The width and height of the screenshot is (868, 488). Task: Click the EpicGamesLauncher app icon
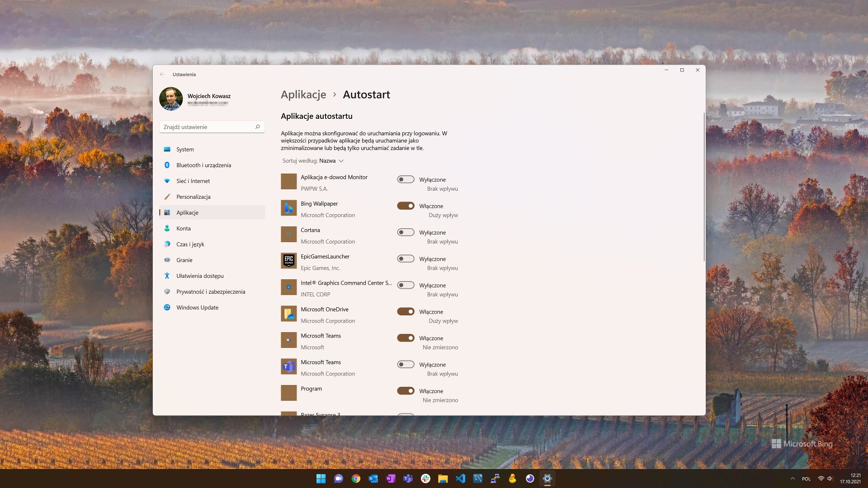pos(288,261)
